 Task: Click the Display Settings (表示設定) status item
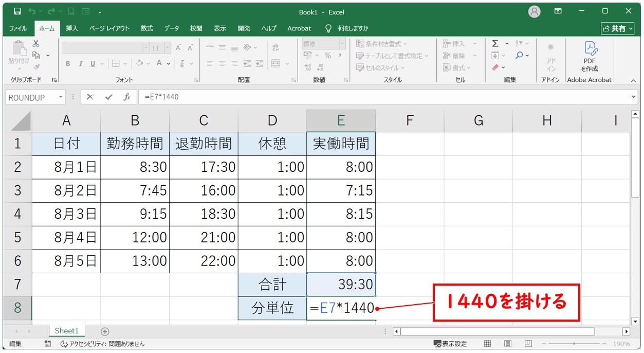[450, 344]
